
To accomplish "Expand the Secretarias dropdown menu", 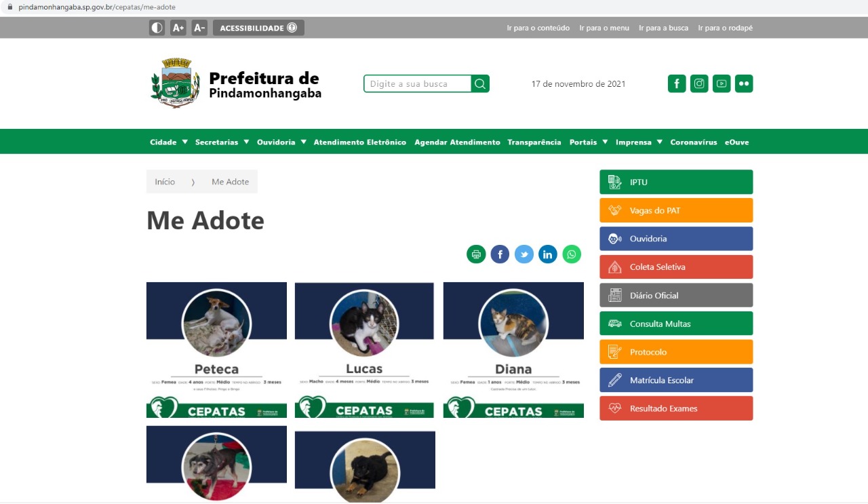I will (222, 142).
